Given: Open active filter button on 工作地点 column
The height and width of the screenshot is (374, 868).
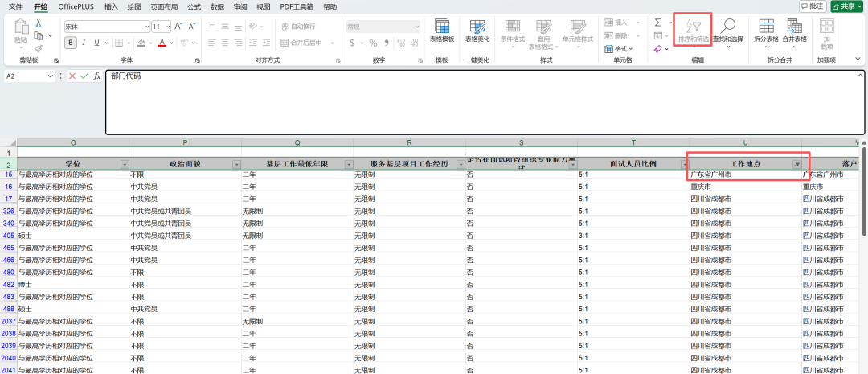Looking at the screenshot, I should pyautogui.click(x=796, y=164).
